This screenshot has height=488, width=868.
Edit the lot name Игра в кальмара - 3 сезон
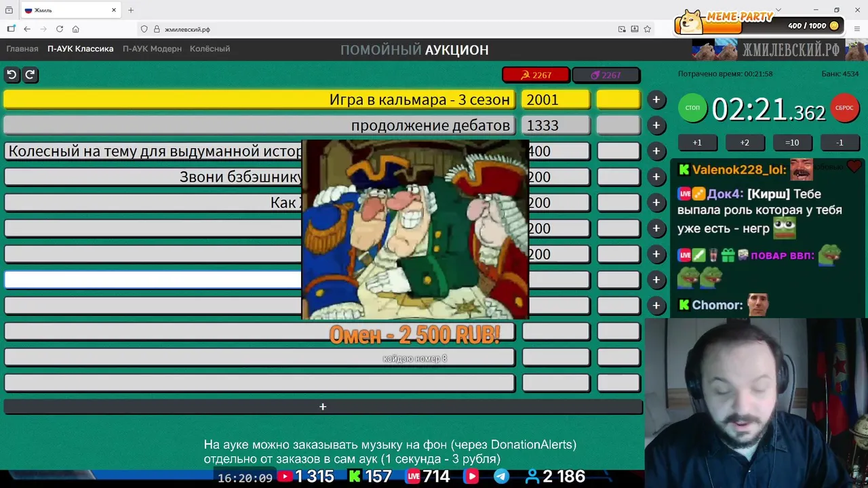pyautogui.click(x=259, y=100)
